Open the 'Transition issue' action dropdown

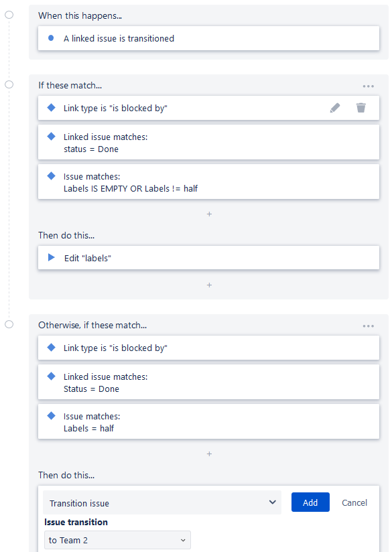162,502
